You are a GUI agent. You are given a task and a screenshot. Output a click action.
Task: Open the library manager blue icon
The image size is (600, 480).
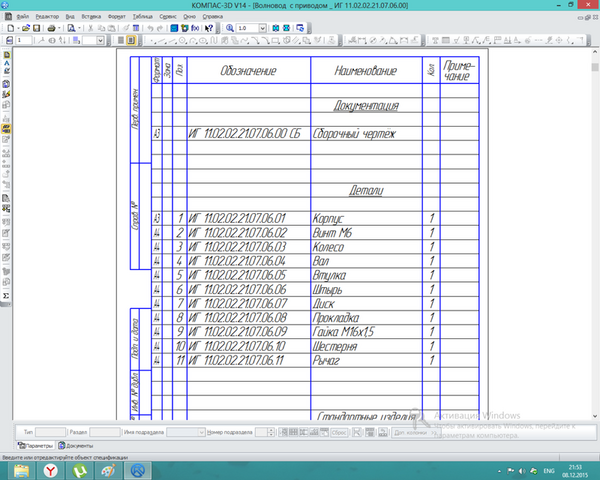(x=174, y=28)
